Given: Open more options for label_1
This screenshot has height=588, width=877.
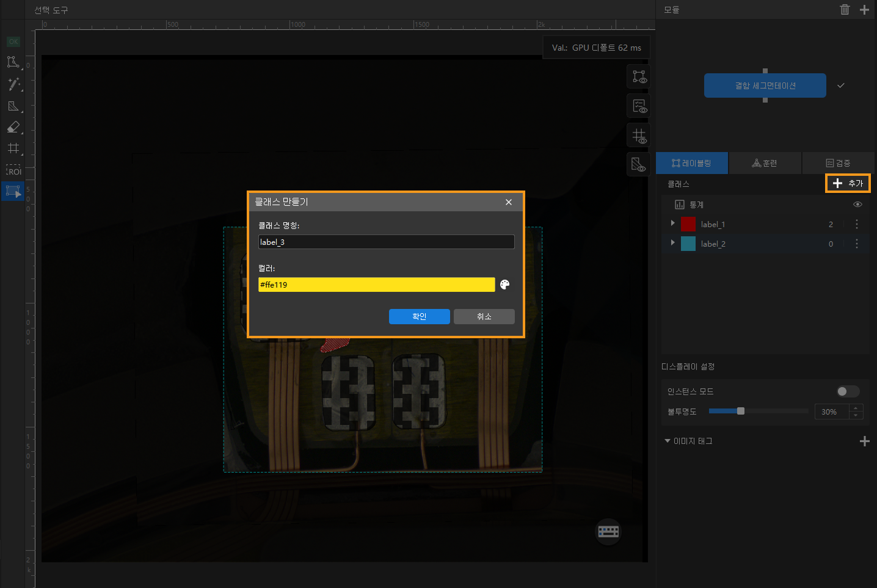Looking at the screenshot, I should pos(857,224).
